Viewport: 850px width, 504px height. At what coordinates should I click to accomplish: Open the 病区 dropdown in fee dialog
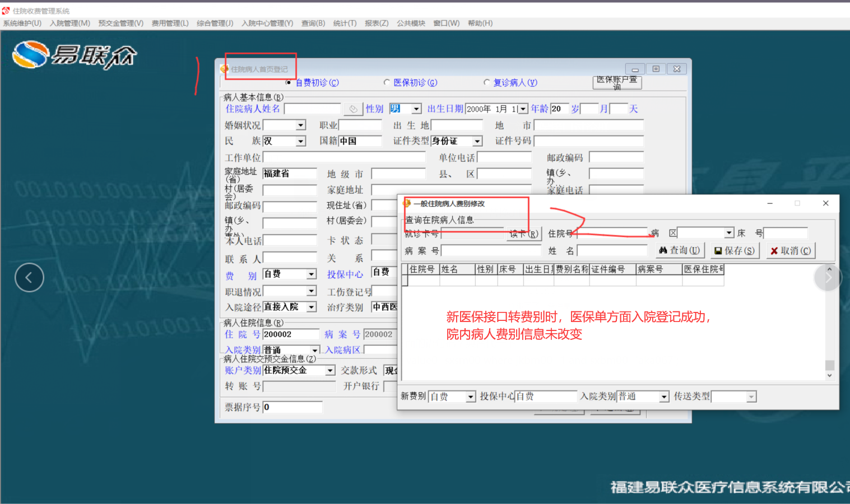[729, 233]
